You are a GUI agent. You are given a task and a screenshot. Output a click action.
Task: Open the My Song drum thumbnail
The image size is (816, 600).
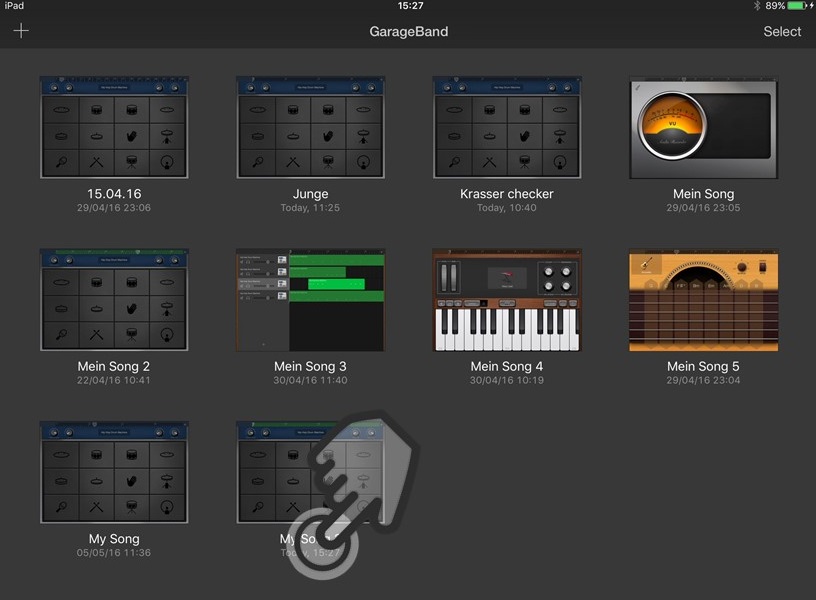coord(114,472)
